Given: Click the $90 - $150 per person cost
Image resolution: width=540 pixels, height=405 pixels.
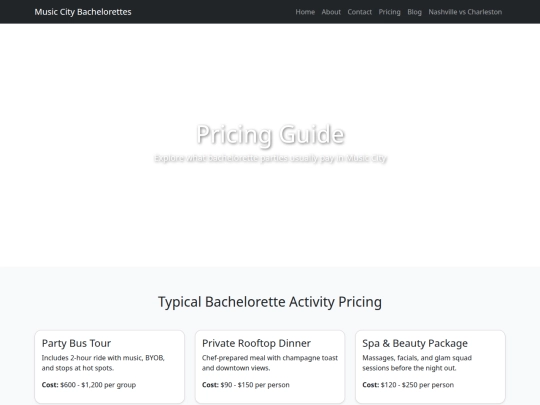Looking at the screenshot, I should [x=255, y=385].
